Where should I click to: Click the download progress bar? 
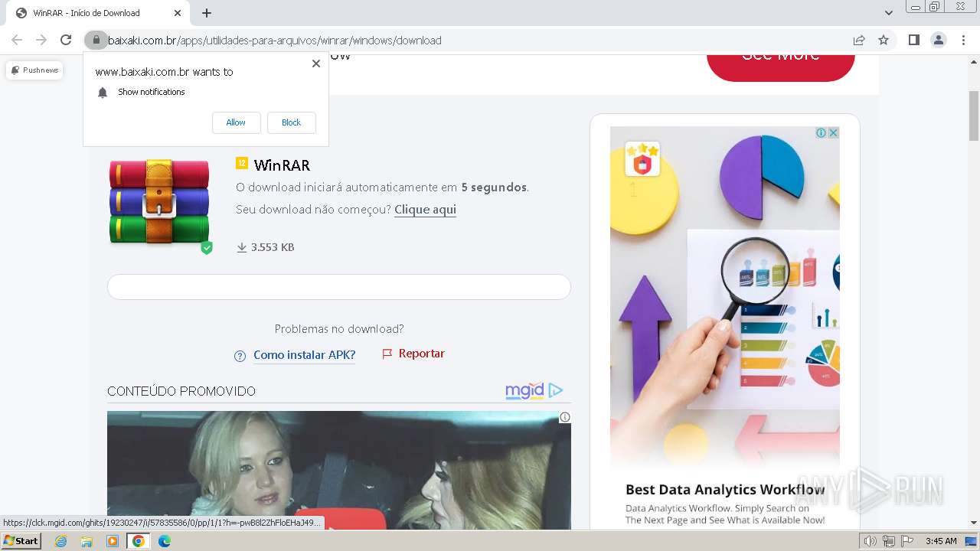(339, 287)
